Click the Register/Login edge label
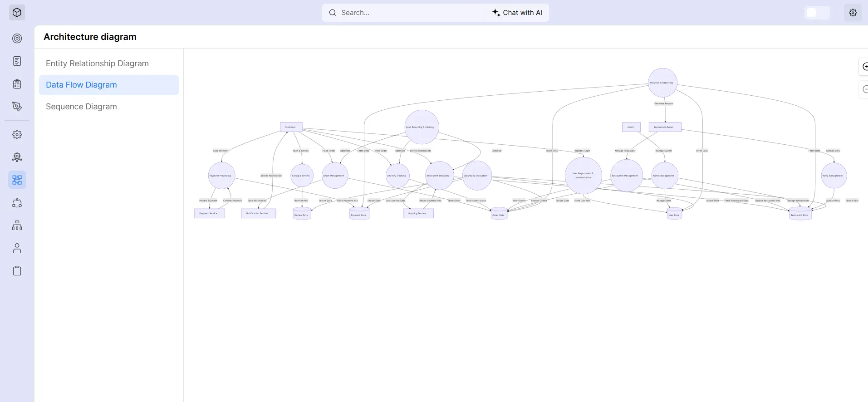Viewport: 868px width, 402px height. 582,151
